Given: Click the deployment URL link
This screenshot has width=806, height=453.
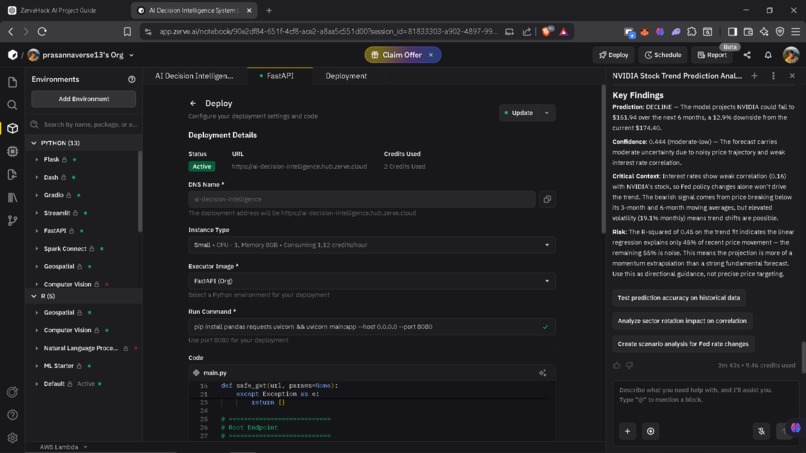Looking at the screenshot, I should pyautogui.click(x=299, y=167).
